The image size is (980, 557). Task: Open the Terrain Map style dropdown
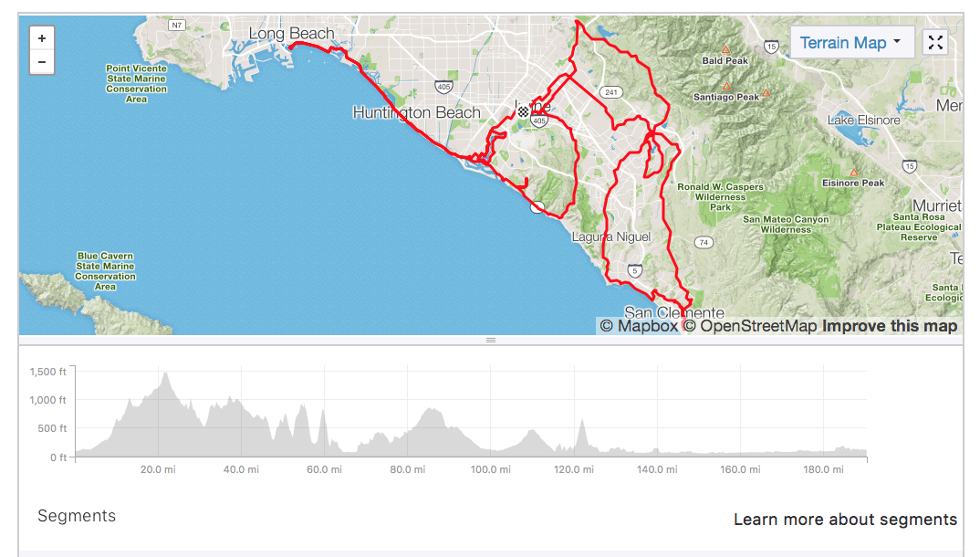(850, 42)
